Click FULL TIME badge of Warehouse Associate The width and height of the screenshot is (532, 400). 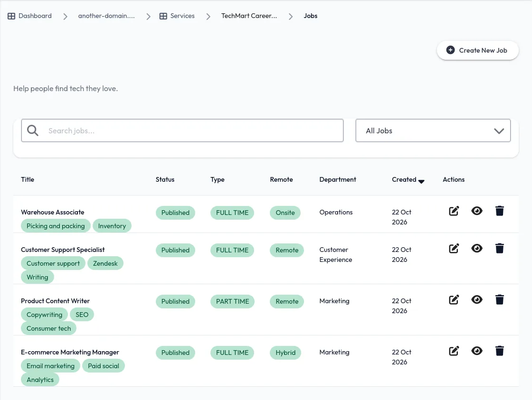tap(232, 213)
